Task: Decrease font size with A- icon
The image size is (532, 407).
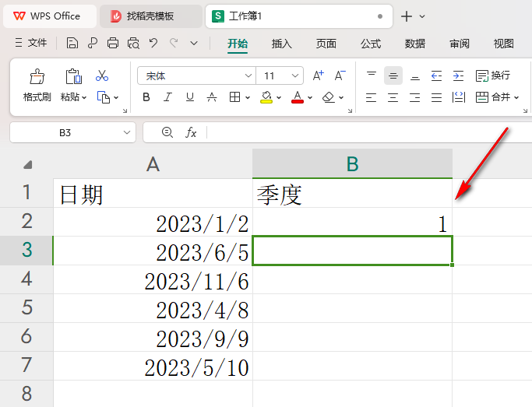Action: [x=340, y=75]
